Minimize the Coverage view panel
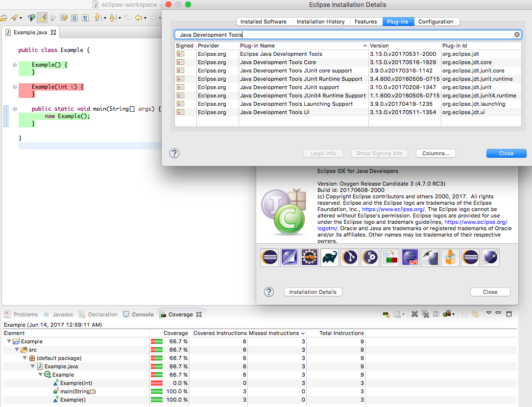Image resolution: width=532 pixels, height=407 pixels. [x=498, y=312]
